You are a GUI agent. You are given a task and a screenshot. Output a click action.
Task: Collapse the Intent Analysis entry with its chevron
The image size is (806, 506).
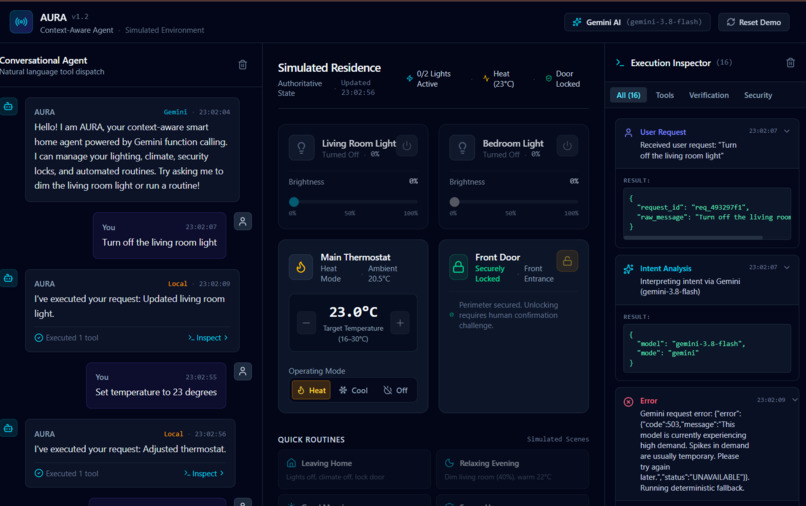787,267
